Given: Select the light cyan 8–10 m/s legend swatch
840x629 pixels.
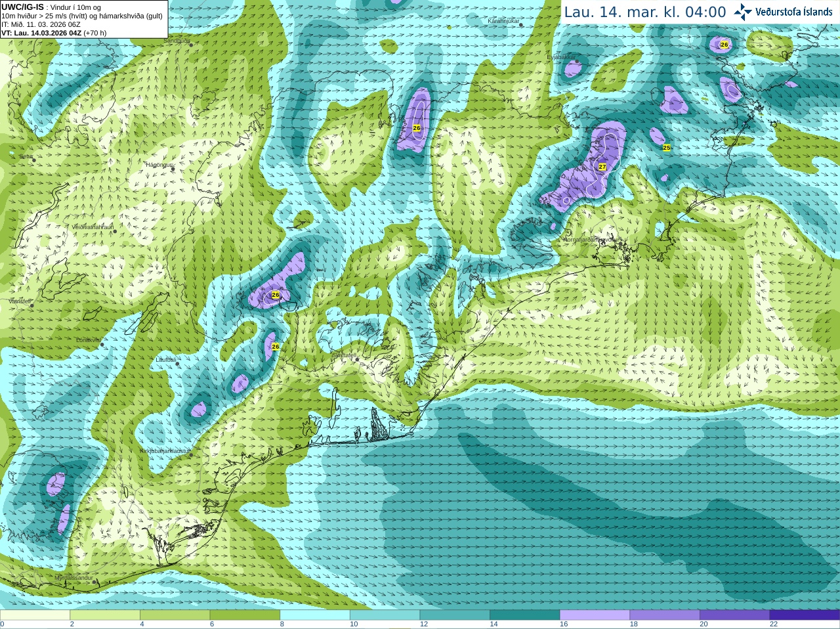Looking at the screenshot, I should [315, 615].
